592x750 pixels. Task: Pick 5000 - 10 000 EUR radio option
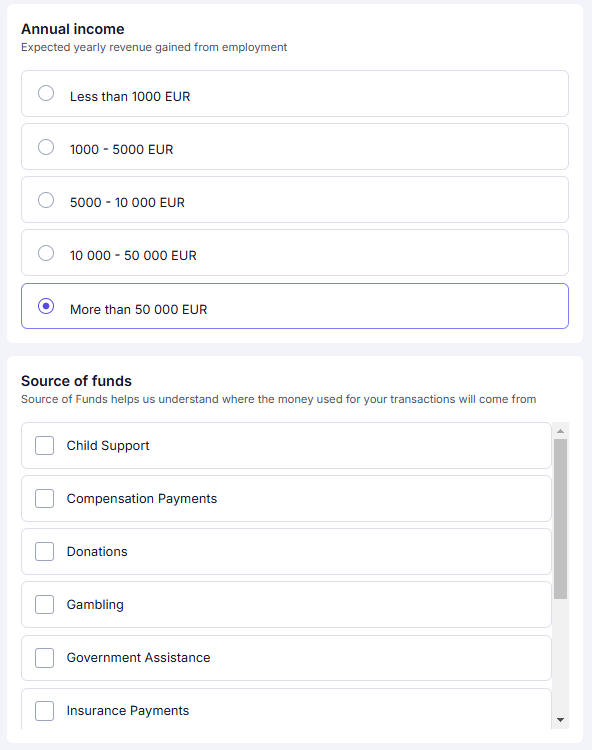[x=46, y=200]
